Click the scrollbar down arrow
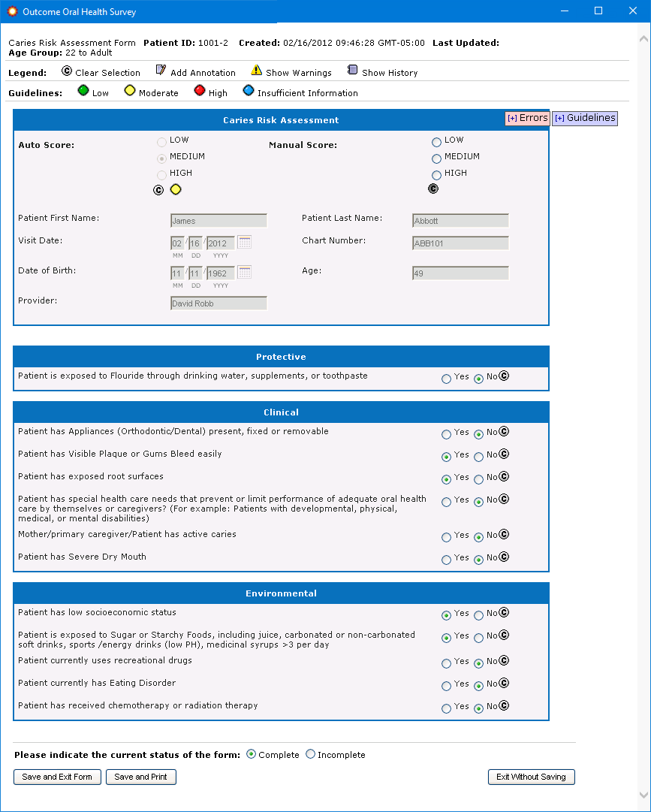Screen dimensions: 651x812 (x=643, y=795)
